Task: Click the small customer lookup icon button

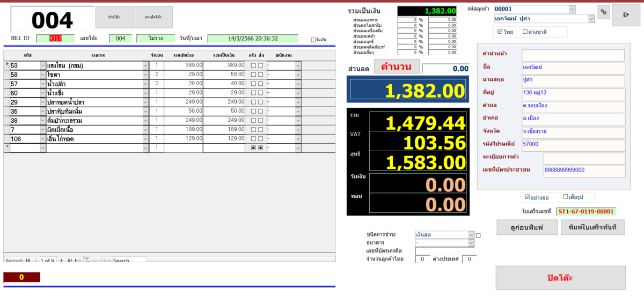Action: coord(603,13)
